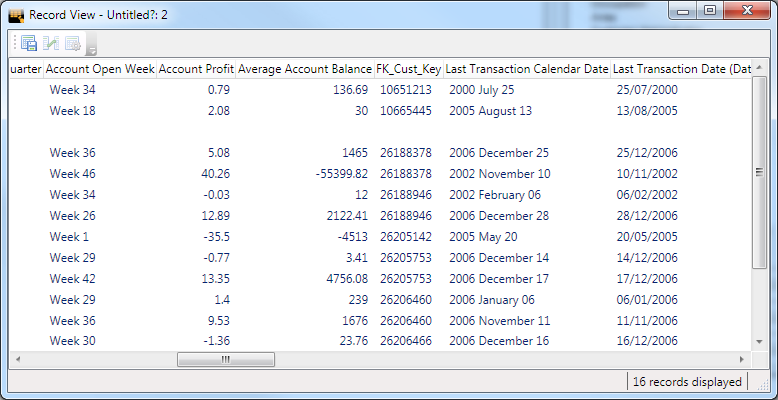Click the save records table icon
Image resolution: width=778 pixels, height=400 pixels.
29,43
